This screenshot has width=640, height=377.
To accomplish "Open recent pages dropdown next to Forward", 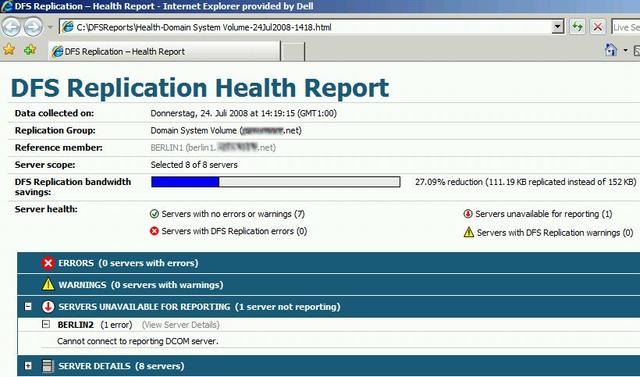I will [51, 28].
